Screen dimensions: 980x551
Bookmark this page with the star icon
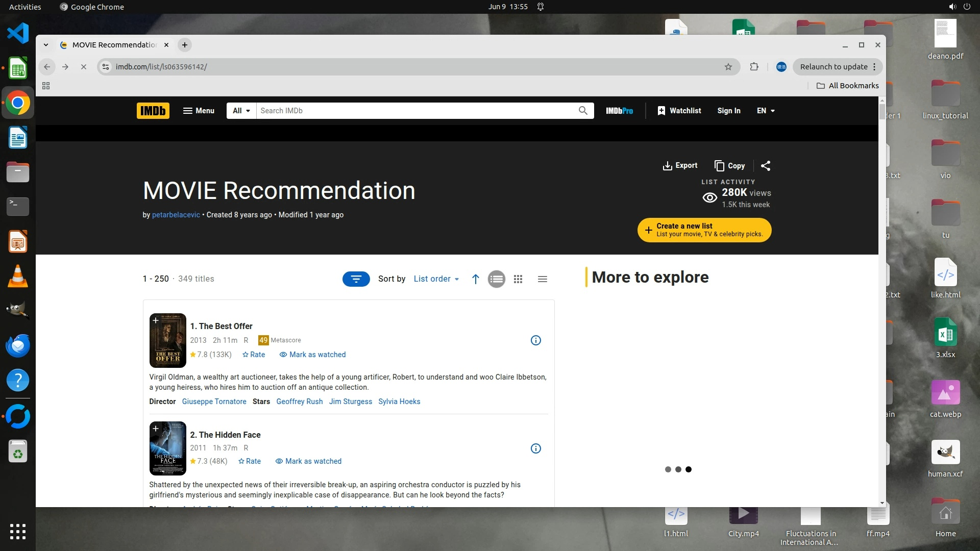tap(728, 67)
